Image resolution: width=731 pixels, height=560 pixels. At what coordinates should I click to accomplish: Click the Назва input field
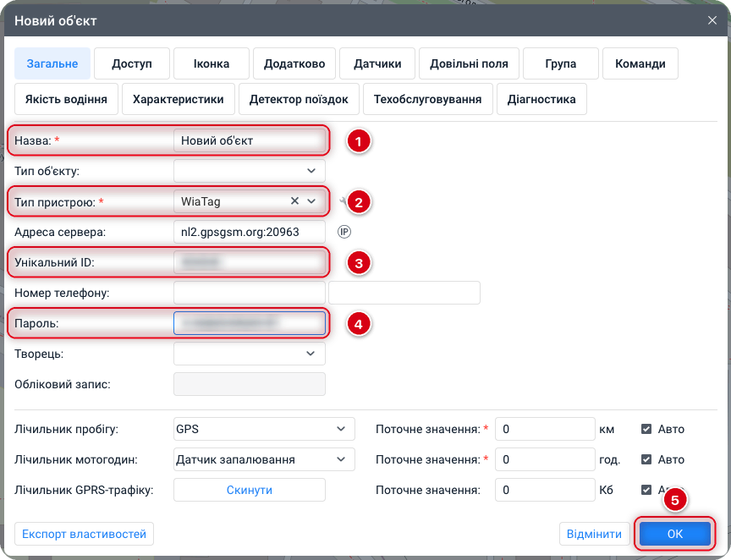[250, 140]
